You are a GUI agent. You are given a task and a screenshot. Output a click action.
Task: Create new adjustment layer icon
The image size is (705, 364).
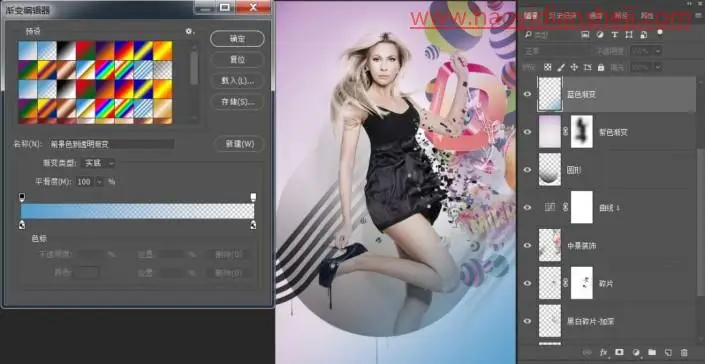click(x=636, y=352)
